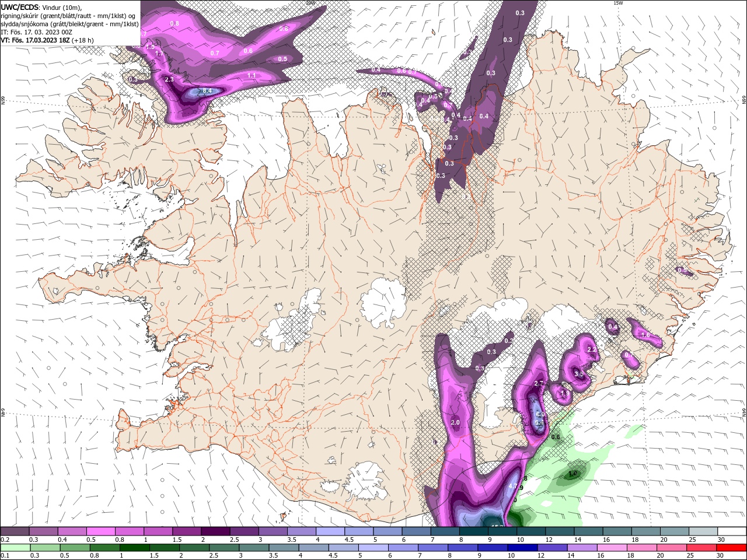Select the dark purple 2 swatch in upper legend

coord(215,531)
